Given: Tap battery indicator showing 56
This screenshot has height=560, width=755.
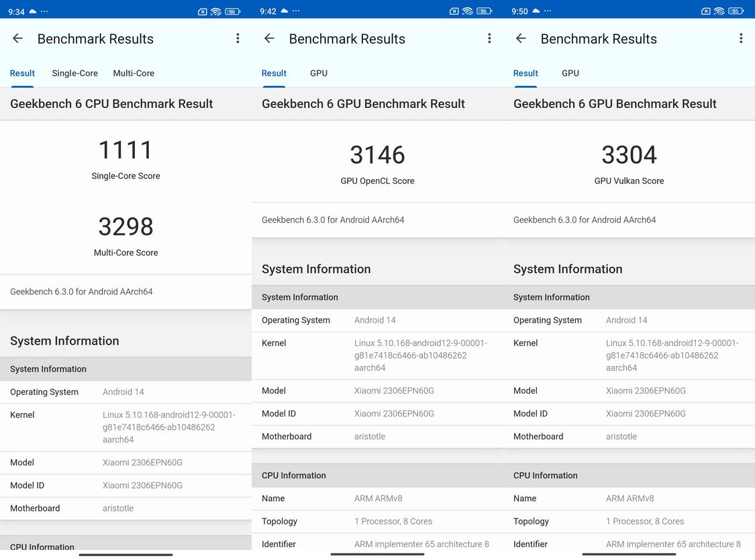Looking at the screenshot, I should point(485,11).
